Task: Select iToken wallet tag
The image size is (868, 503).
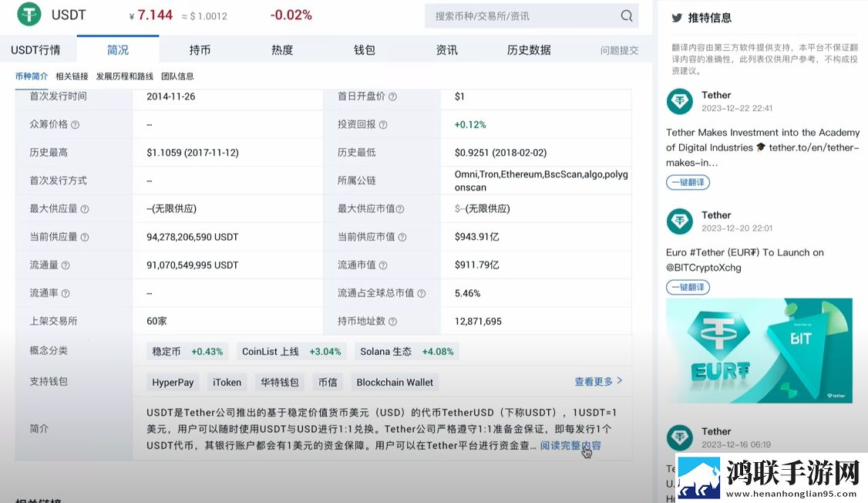Action: pyautogui.click(x=227, y=382)
